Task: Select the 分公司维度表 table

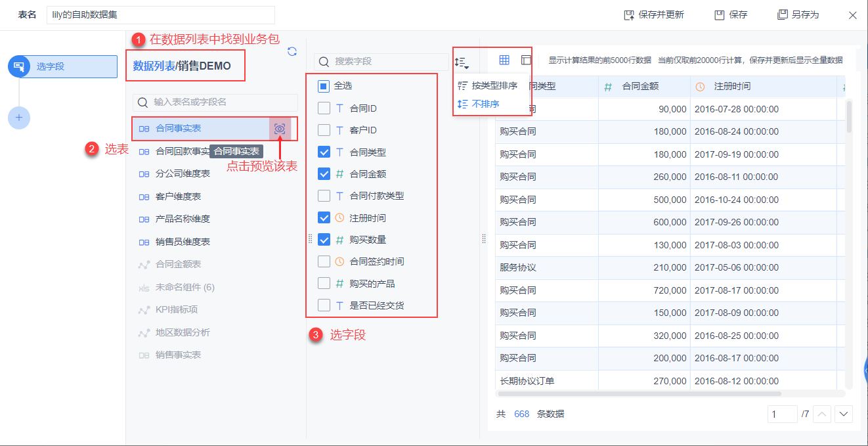Action: point(215,174)
